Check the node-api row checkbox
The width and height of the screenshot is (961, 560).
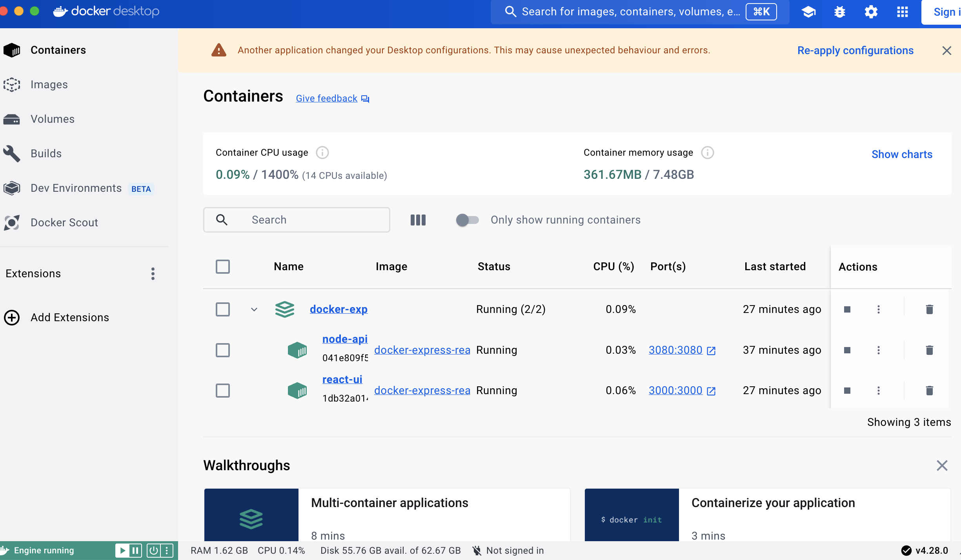click(x=222, y=350)
